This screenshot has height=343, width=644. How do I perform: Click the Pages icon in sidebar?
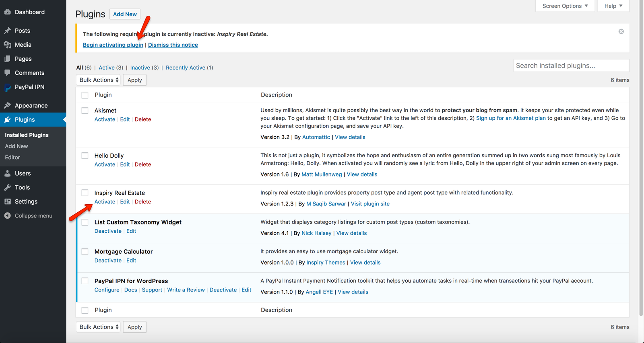[x=7, y=59]
